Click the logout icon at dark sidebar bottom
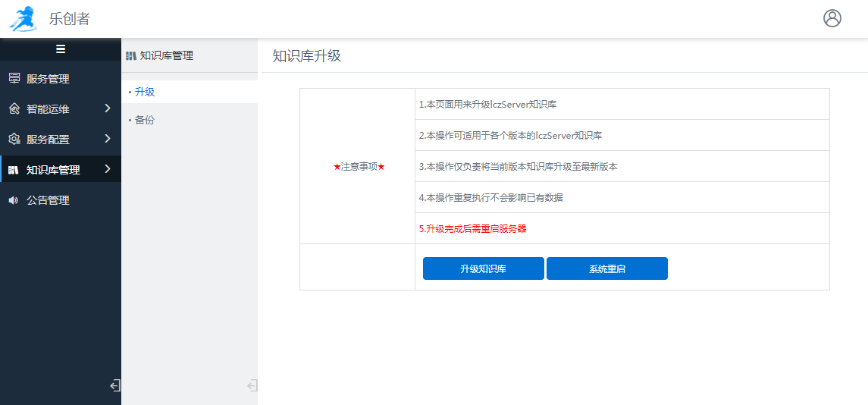868x405 pixels. (114, 385)
